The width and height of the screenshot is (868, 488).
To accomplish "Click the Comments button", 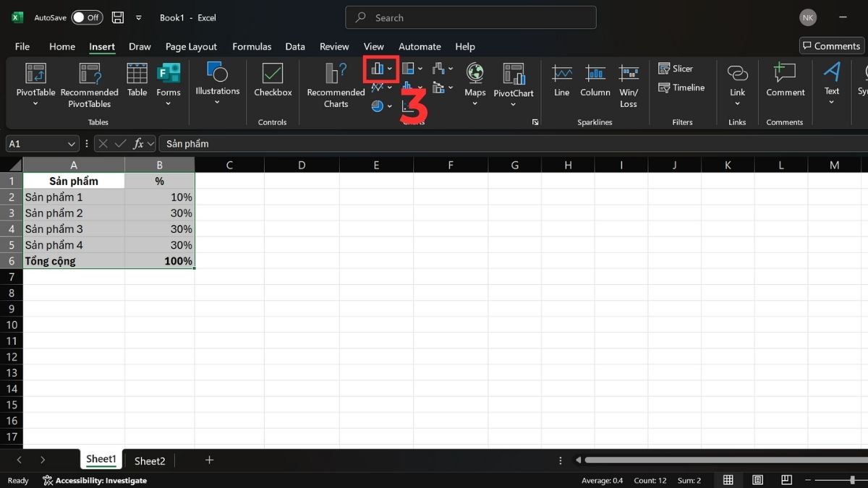I will tap(831, 46).
